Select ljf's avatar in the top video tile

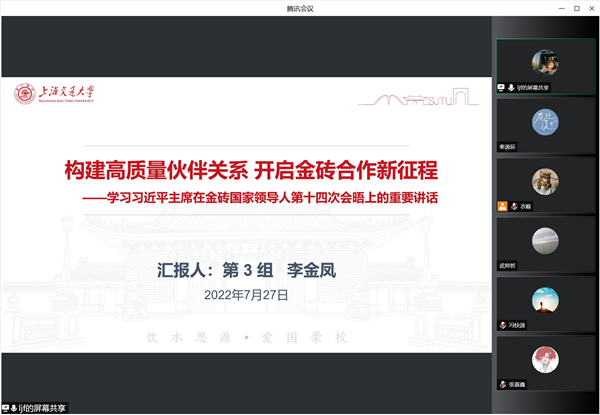(x=545, y=62)
